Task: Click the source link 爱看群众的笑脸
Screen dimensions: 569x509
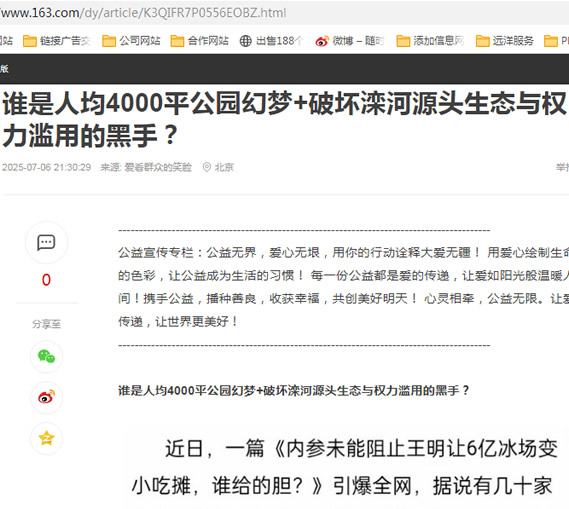Action: click(158, 167)
